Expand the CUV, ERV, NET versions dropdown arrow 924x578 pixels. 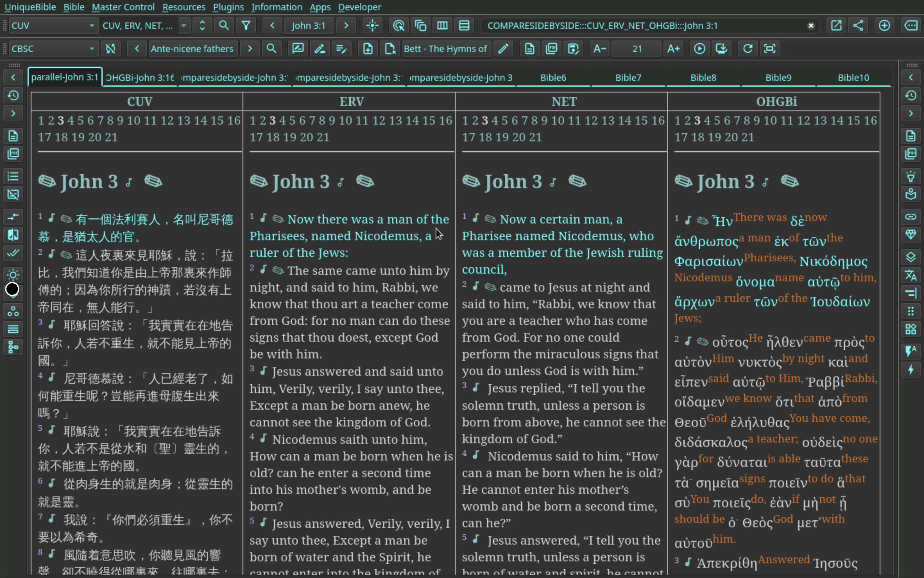[x=184, y=26]
